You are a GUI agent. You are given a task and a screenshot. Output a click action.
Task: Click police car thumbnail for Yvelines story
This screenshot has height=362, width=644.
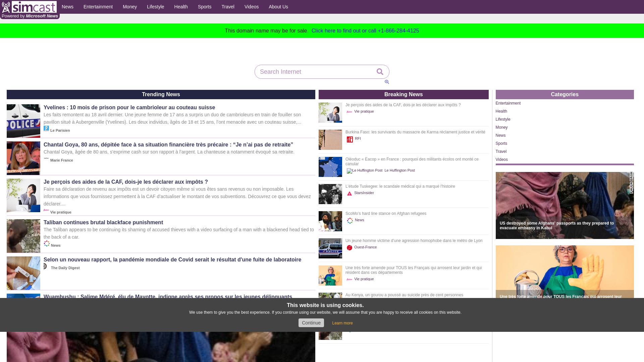[23, 121]
